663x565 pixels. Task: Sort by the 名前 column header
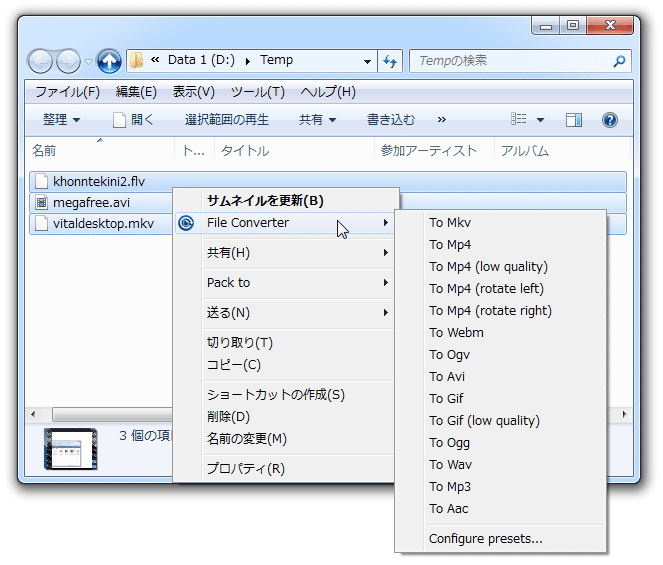(x=100, y=151)
